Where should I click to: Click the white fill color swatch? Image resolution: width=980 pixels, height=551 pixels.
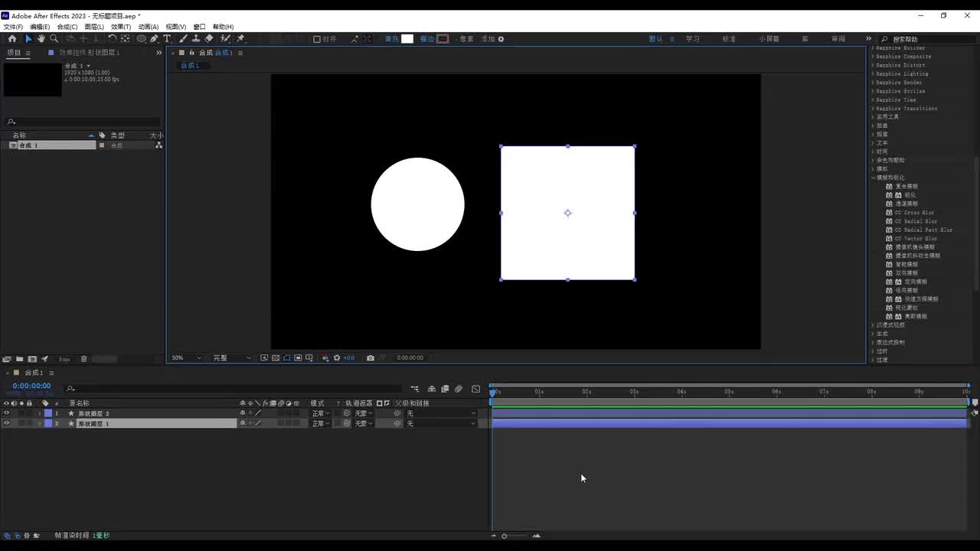click(407, 39)
